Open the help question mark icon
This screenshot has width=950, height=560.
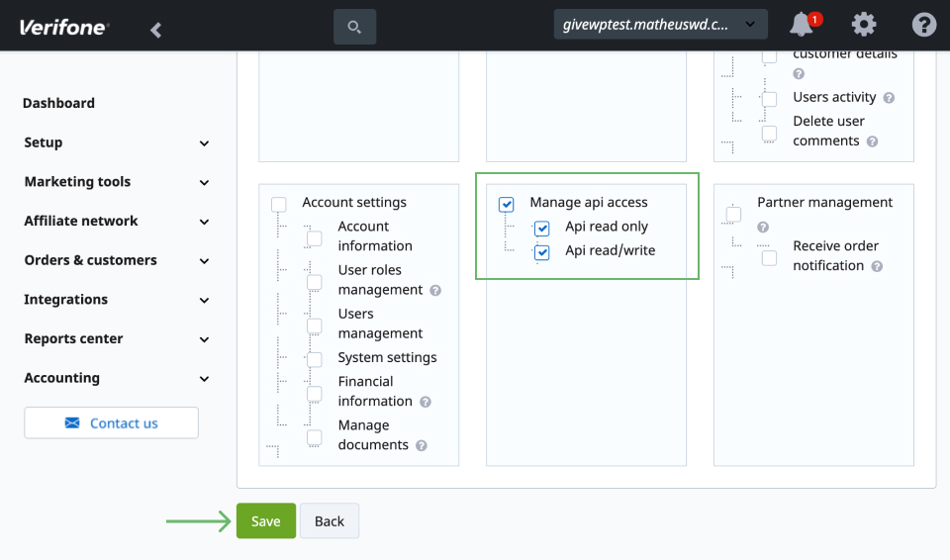pyautogui.click(x=924, y=25)
